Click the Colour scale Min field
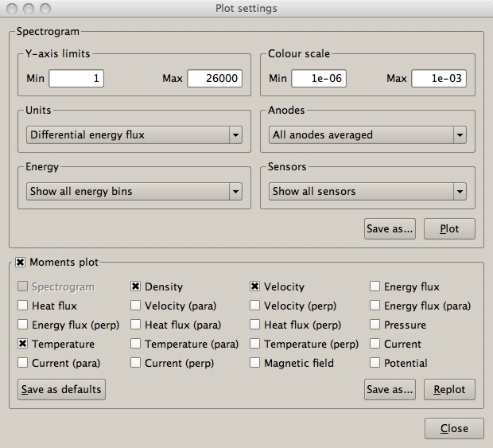This screenshot has height=448, width=493. pyautogui.click(x=319, y=78)
